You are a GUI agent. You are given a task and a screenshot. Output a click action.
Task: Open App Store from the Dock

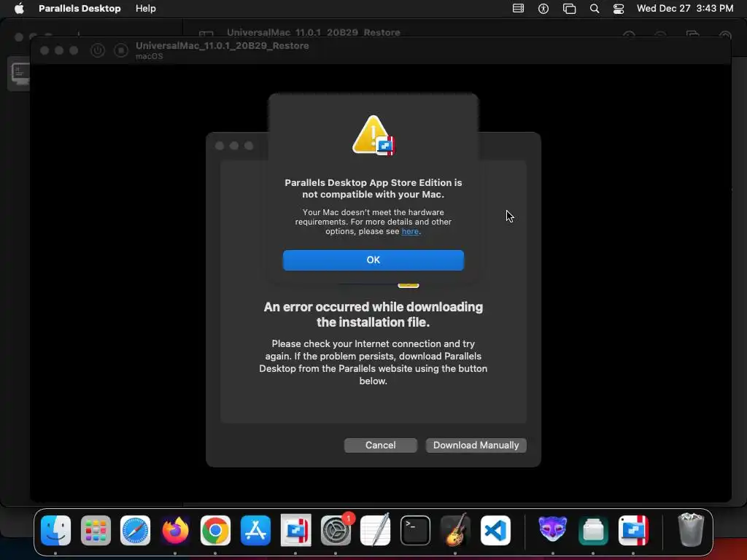[x=255, y=531]
